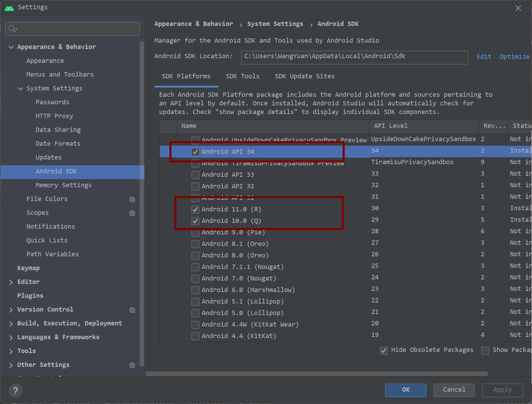This screenshot has height=404, width=532.
Task: Select Memory Settings in the tree
Action: (64, 185)
